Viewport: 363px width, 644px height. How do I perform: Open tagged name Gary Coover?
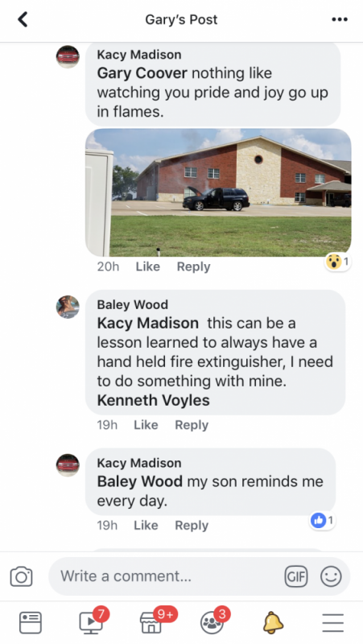[142, 73]
